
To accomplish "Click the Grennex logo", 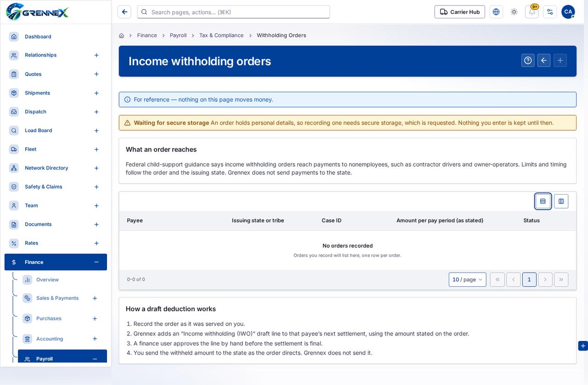I will coord(37,11).
